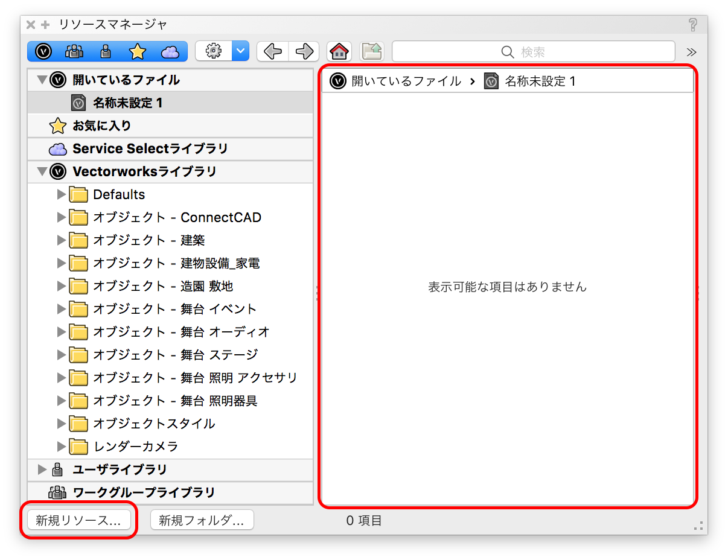Select the オブジェクト - 舞台 イベント row
728x560 pixels.
pyautogui.click(x=170, y=309)
